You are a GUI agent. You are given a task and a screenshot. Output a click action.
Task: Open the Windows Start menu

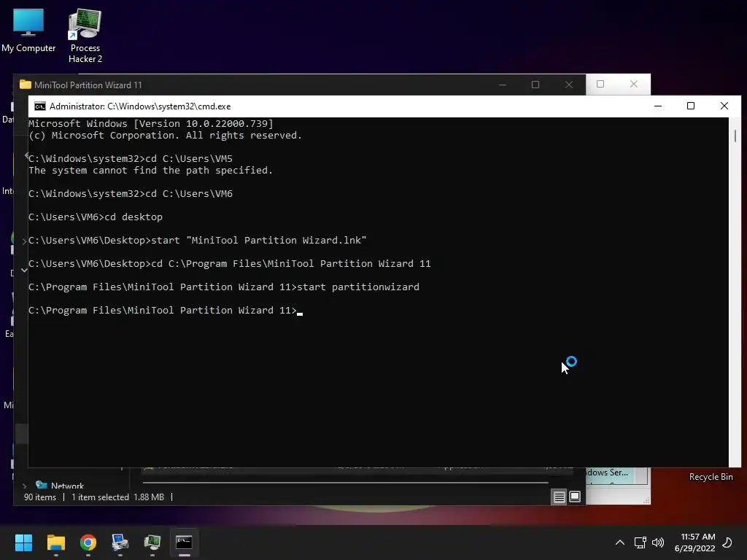pyautogui.click(x=23, y=542)
